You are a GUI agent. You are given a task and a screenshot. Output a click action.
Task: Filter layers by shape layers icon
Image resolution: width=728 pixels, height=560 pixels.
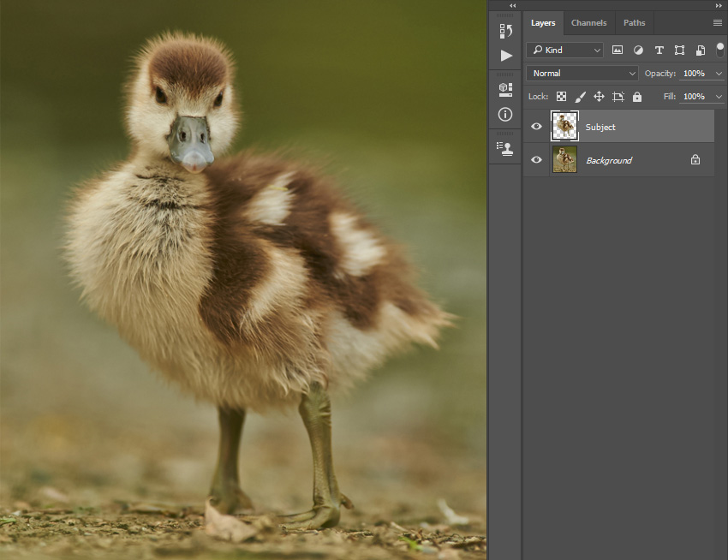[679, 51]
